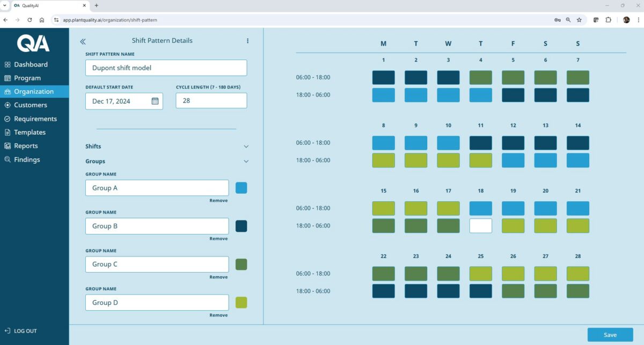Viewport: 644px width, 345px height.
Task: Open the three-dot options menu
Action: pos(247,41)
